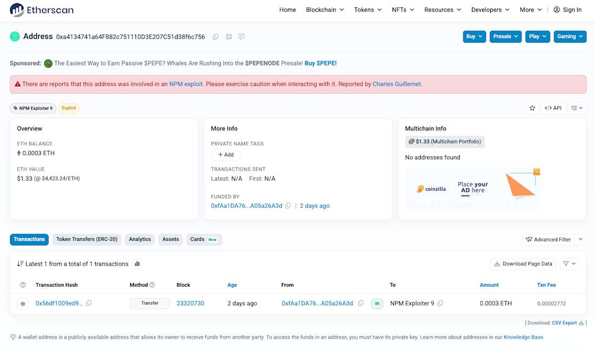Expand the More menu in the navigation
The height and width of the screenshot is (364, 594).
(530, 9)
